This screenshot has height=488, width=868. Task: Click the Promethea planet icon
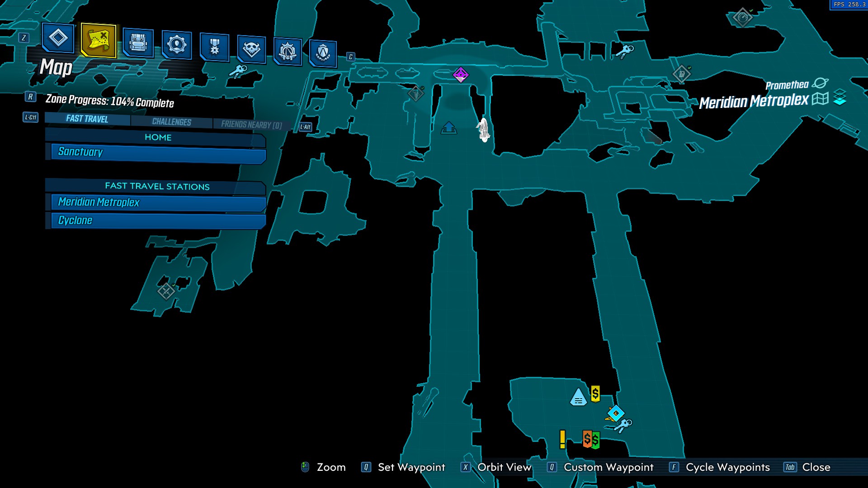pyautogui.click(x=820, y=83)
